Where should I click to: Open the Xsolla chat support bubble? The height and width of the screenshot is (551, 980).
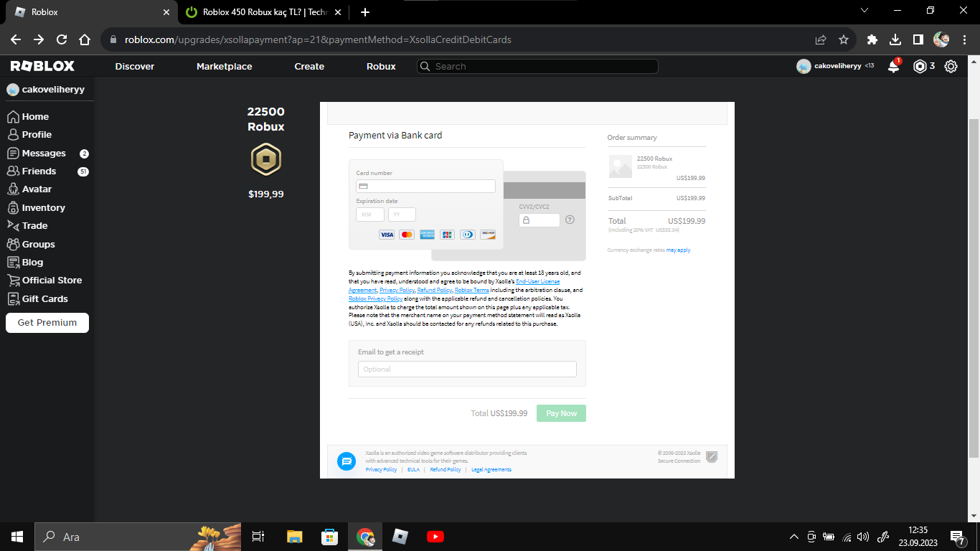pos(347,461)
